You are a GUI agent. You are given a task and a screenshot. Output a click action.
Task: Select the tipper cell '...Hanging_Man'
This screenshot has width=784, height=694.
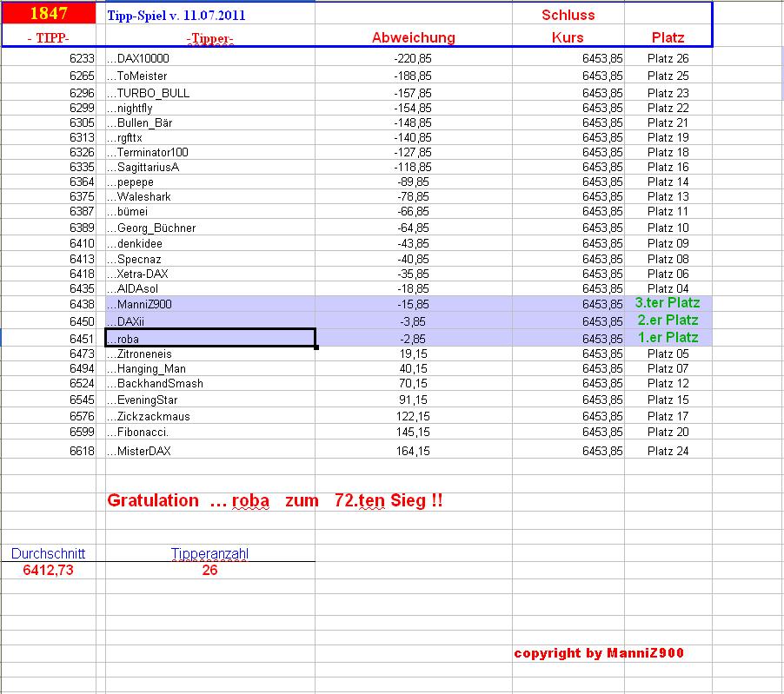pyautogui.click(x=210, y=369)
